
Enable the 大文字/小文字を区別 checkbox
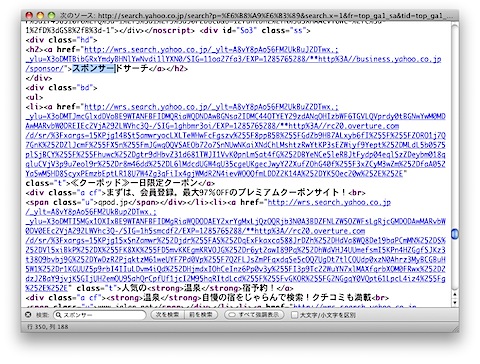[x=294, y=315]
